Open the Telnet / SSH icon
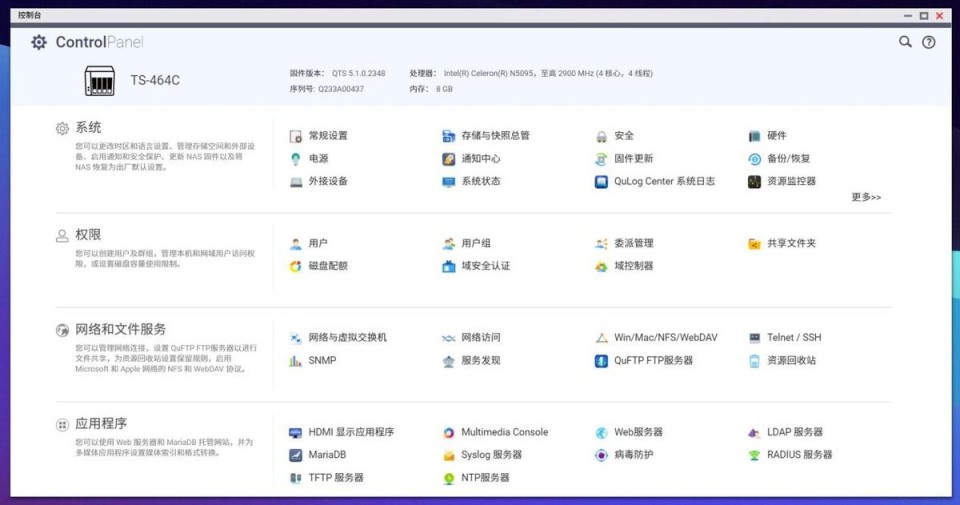 (754, 338)
